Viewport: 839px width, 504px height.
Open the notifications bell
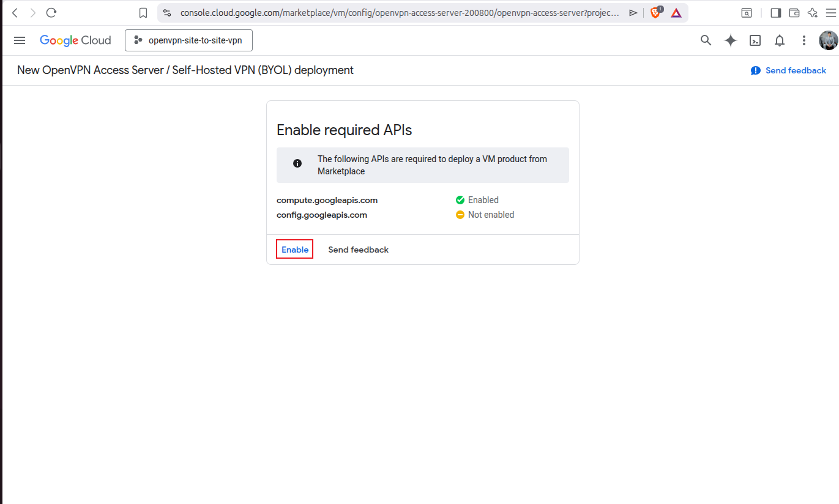[x=780, y=40]
